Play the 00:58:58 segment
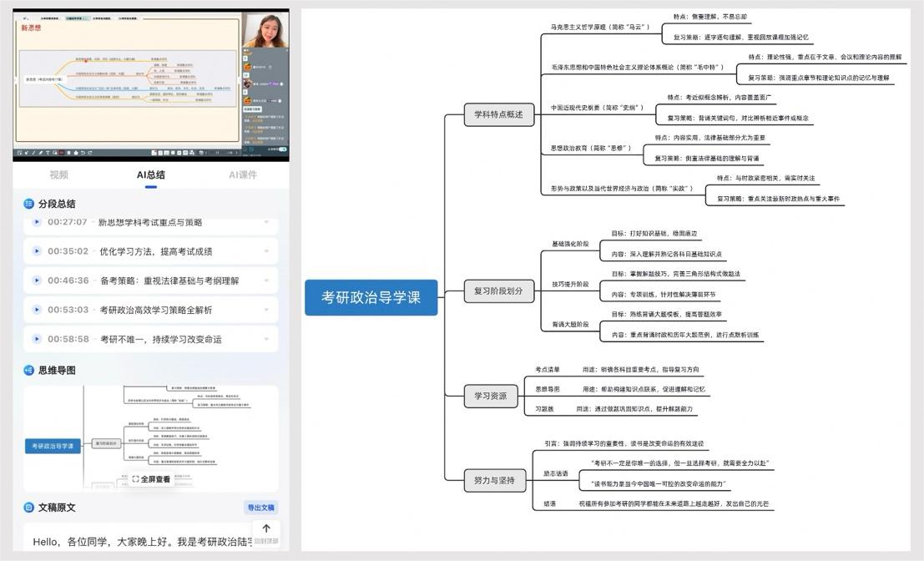This screenshot has height=561, width=924. [x=36, y=339]
